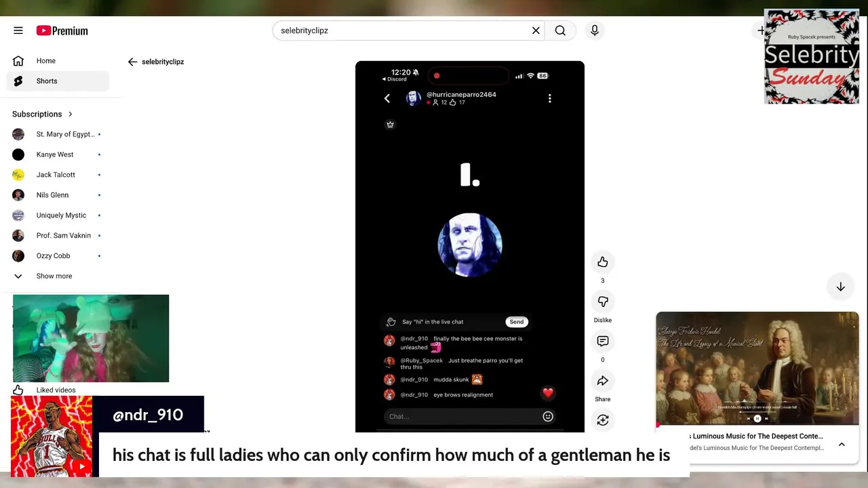Image resolution: width=868 pixels, height=488 pixels.
Task: Go to Home in sidebar
Action: pyautogui.click(x=58, y=61)
